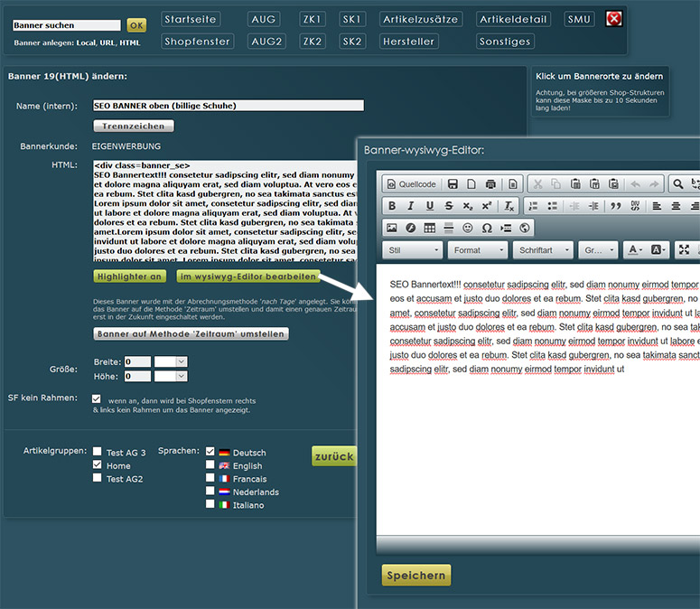Click the Templates icon in editor toolbar
The image size is (700, 609).
coord(513,184)
